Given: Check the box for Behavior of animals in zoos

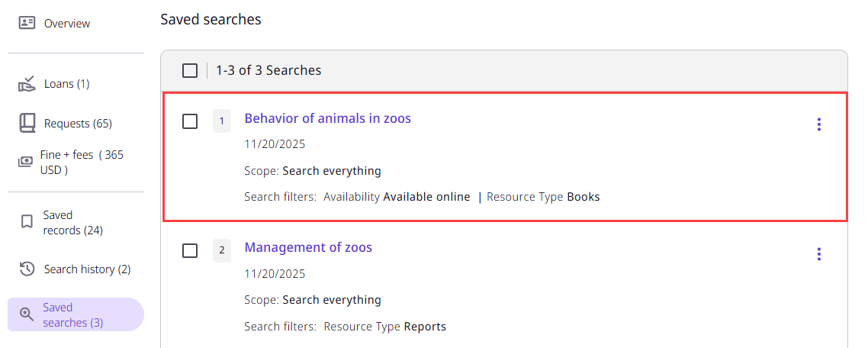Looking at the screenshot, I should tap(190, 121).
